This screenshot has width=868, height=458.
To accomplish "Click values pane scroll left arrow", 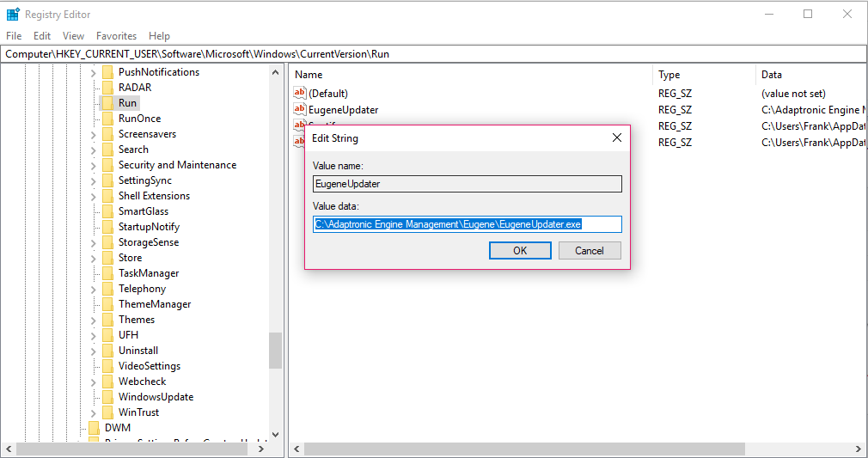I will 296,449.
